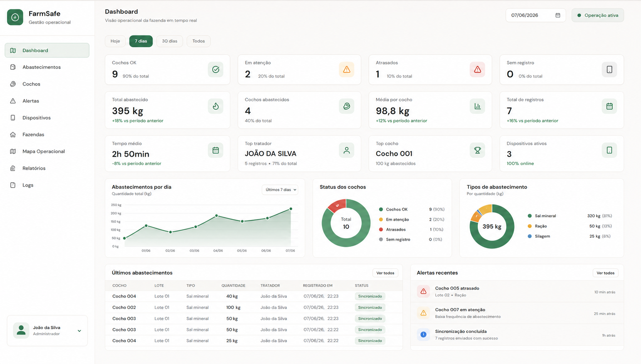
Task: Click Sincronizado badge in the 40 kg row
Action: point(370,297)
